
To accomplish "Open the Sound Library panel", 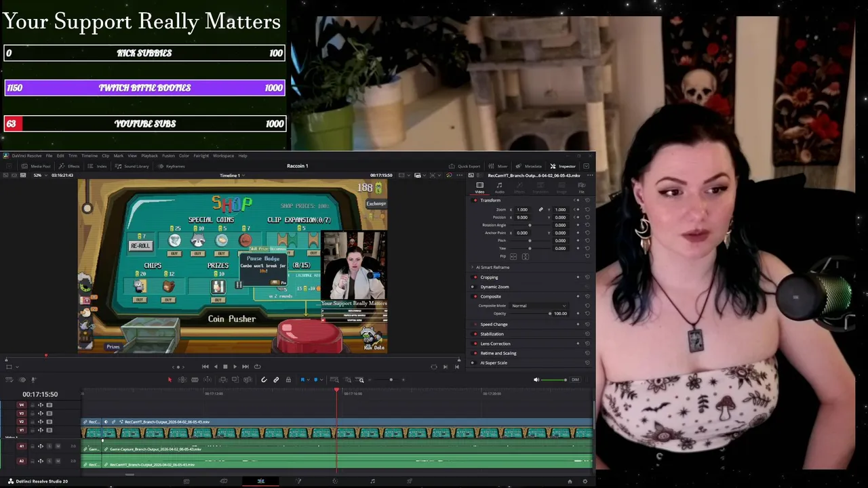I will point(132,166).
